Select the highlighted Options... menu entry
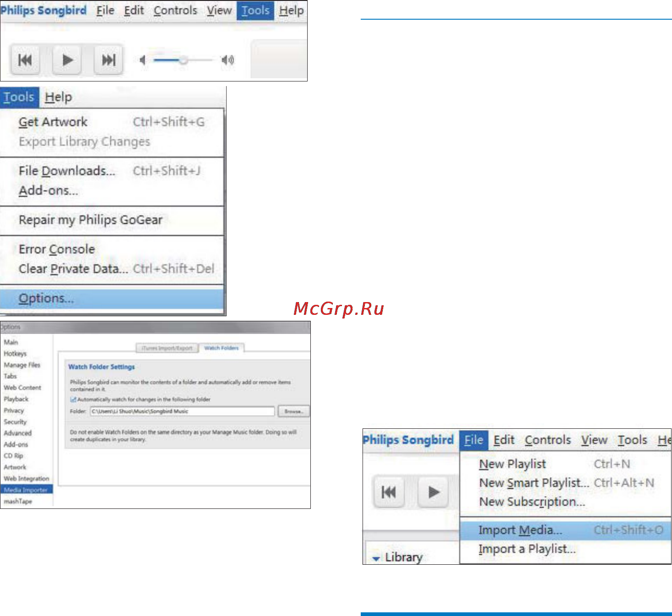 [x=112, y=298]
